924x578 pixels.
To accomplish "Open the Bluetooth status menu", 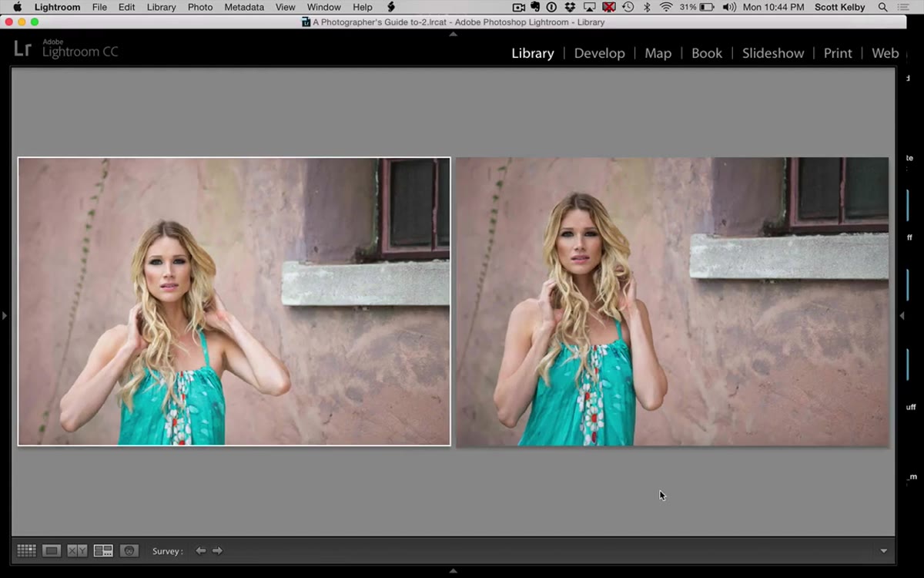I will (647, 7).
